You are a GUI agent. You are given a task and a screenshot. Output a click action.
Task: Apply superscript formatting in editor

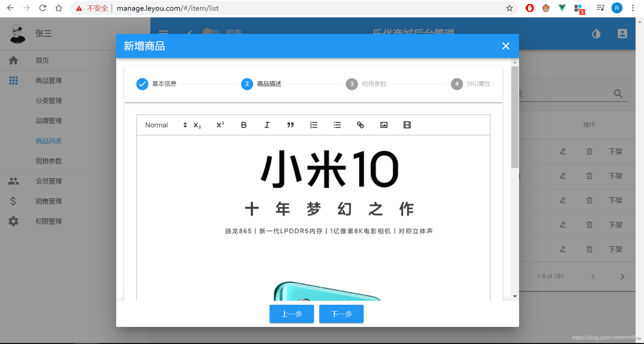click(220, 125)
